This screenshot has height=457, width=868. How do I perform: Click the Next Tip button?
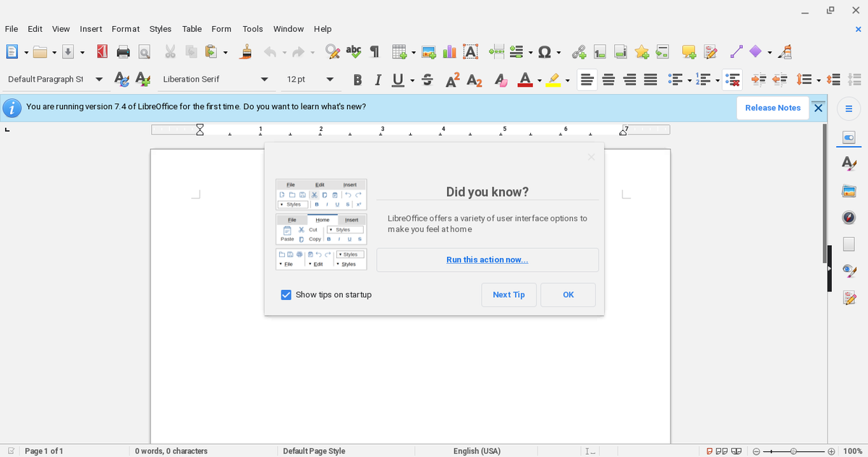[x=509, y=295]
